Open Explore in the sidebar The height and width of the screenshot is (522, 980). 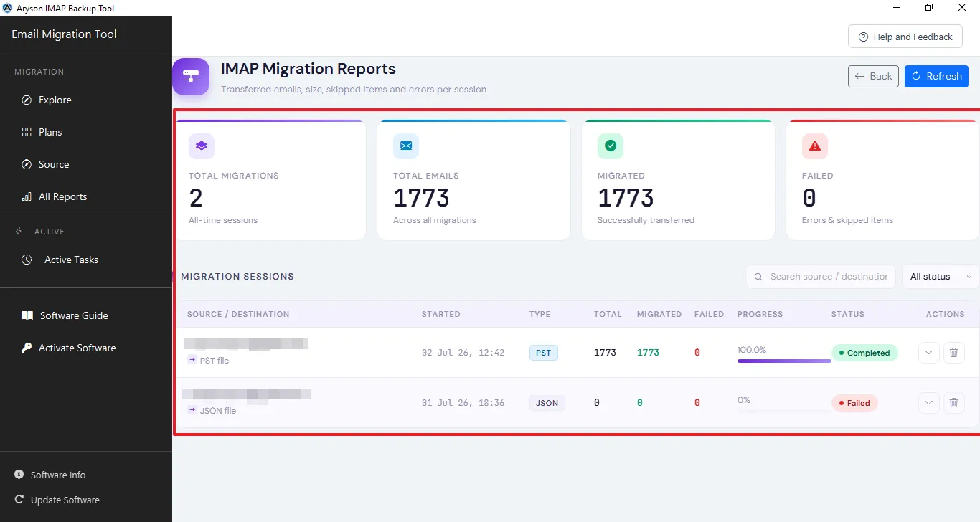[x=55, y=100]
